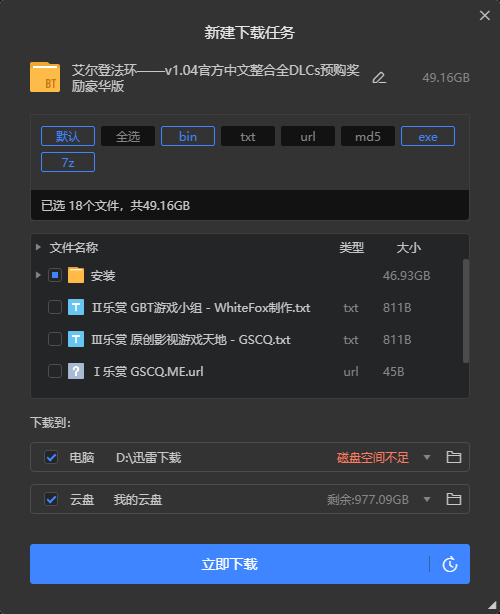Toggle the 7z file type filter
The height and width of the screenshot is (614, 500).
(x=68, y=162)
